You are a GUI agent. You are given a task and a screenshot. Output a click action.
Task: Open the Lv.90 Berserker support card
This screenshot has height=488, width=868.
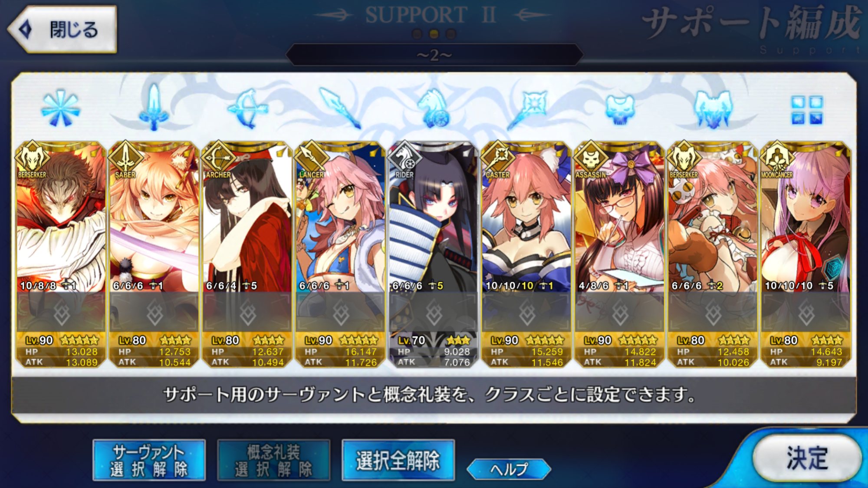pos(61,255)
